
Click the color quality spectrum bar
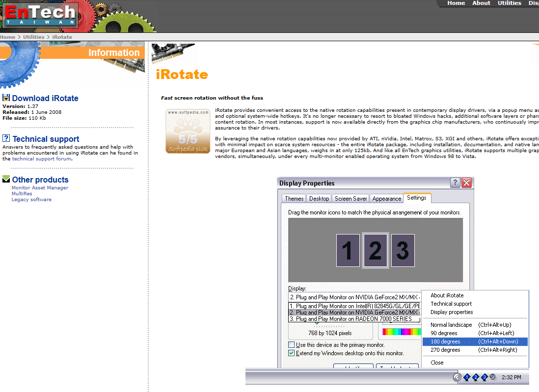click(x=402, y=332)
